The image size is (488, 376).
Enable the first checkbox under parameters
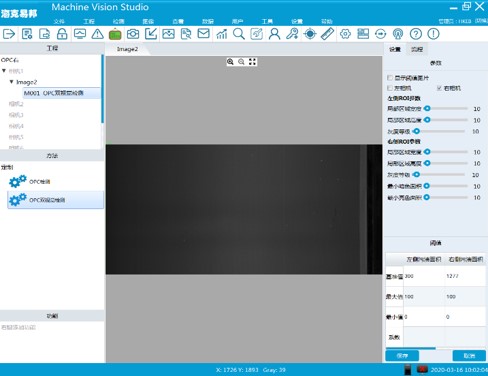pyautogui.click(x=390, y=78)
